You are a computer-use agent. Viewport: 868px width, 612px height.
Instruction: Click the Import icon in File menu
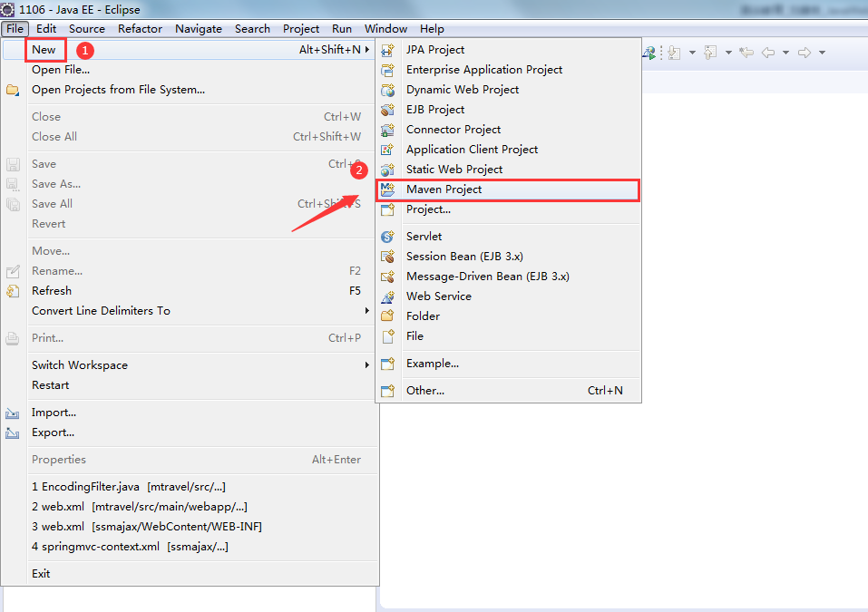point(13,413)
